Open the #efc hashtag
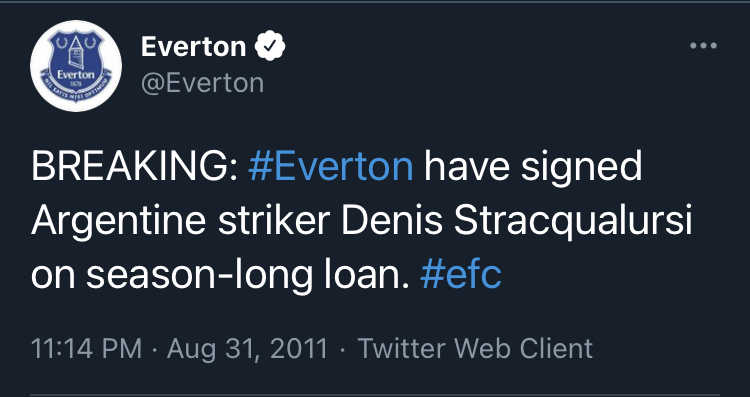The width and height of the screenshot is (750, 397). (x=461, y=275)
